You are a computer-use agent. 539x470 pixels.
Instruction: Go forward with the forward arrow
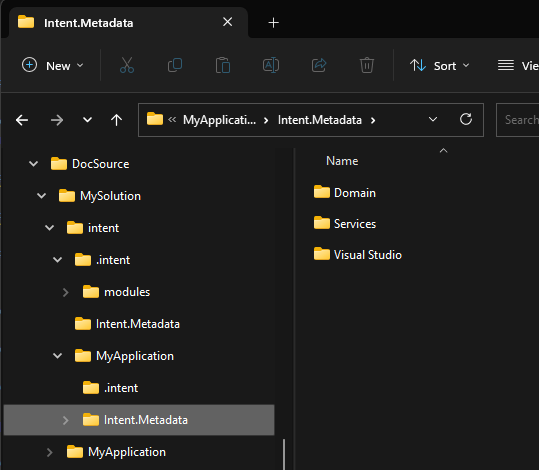pyautogui.click(x=57, y=120)
